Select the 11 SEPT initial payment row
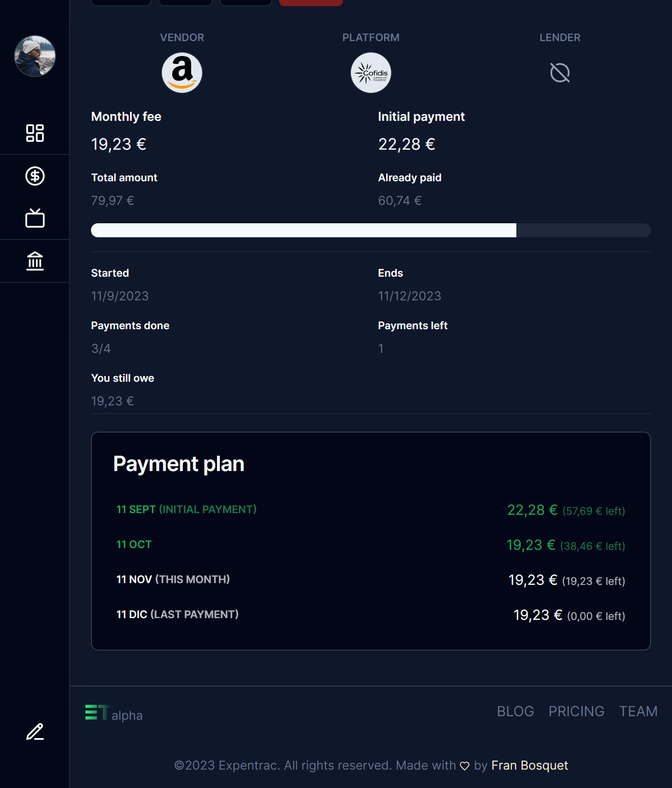672x788 pixels. (371, 510)
